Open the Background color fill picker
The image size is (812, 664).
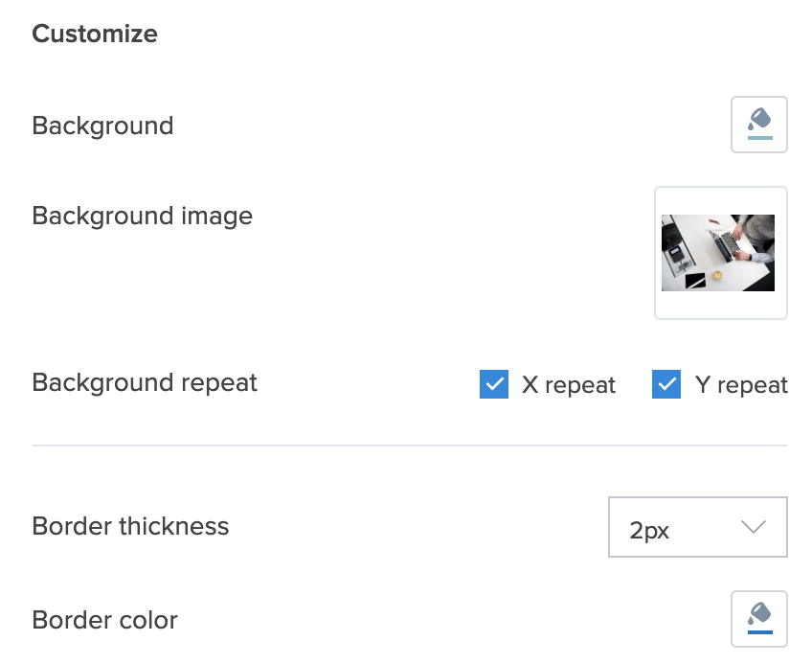[758, 124]
